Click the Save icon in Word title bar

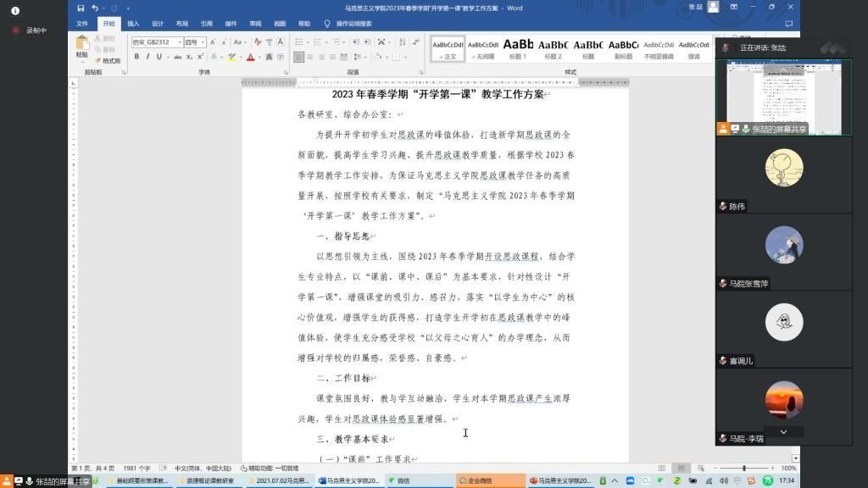tap(81, 8)
